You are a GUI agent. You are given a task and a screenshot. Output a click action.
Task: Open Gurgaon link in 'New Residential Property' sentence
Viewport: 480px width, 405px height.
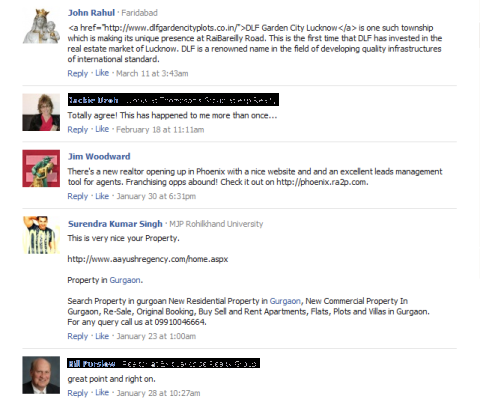pos(285,301)
